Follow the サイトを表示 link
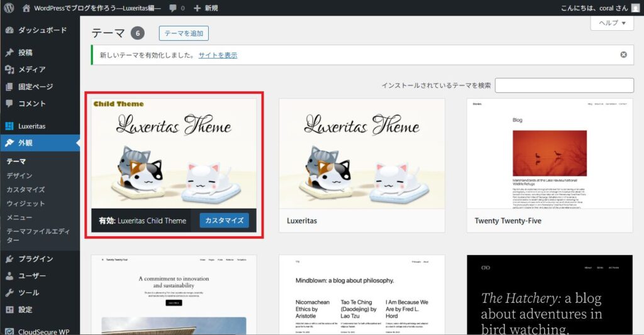This screenshot has width=644, height=335. [218, 55]
